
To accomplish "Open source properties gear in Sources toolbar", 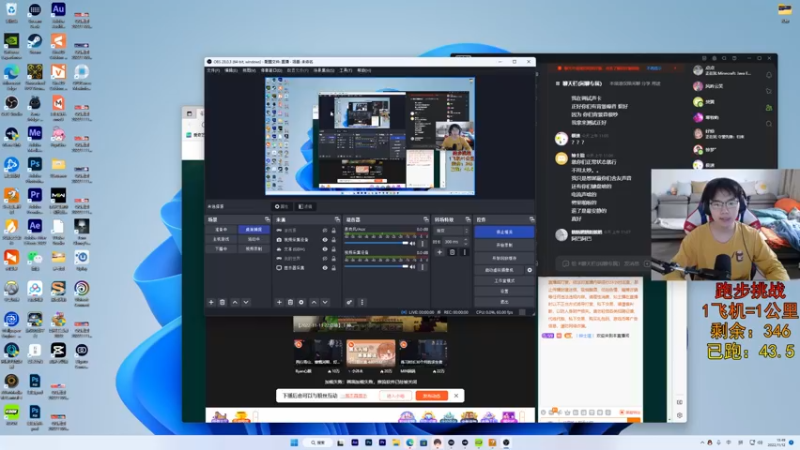I will click(x=302, y=302).
